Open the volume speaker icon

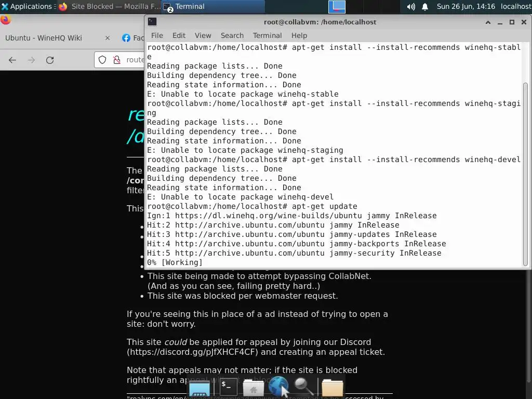[x=411, y=6]
